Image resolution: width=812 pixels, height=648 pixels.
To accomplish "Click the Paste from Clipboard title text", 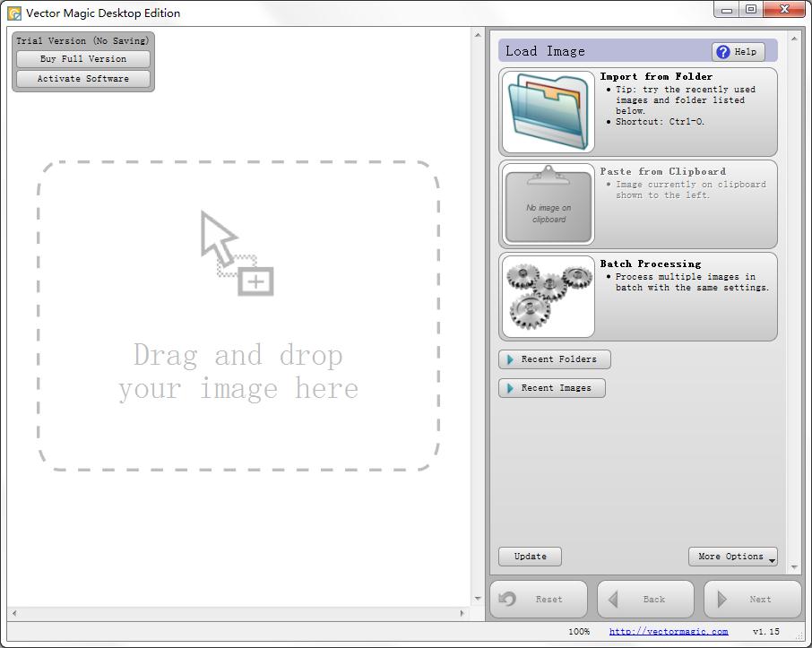I will pos(663,171).
